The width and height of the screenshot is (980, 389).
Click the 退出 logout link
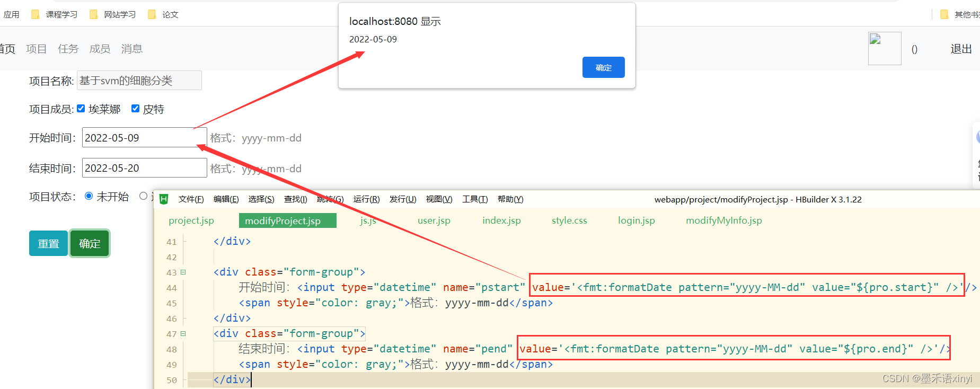[x=961, y=49]
